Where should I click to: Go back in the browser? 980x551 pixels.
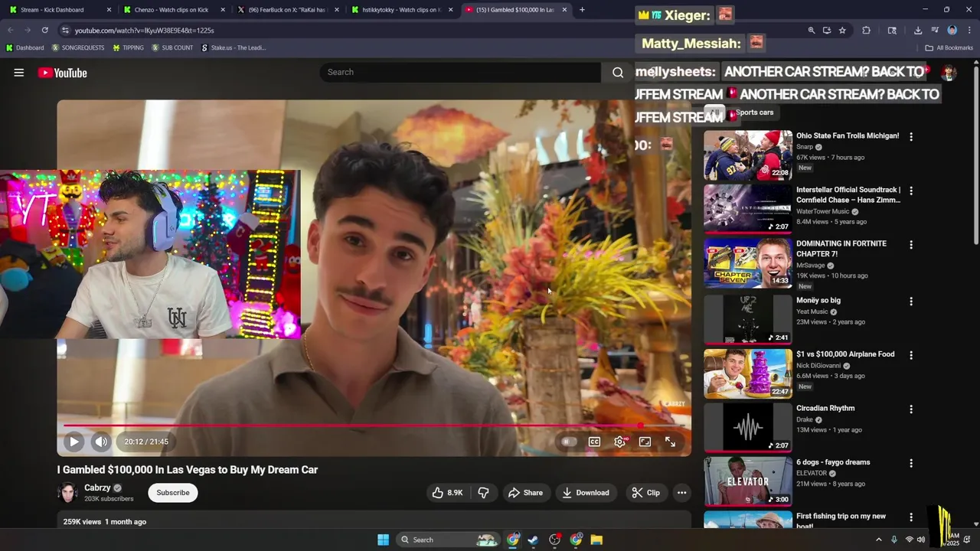[11, 30]
